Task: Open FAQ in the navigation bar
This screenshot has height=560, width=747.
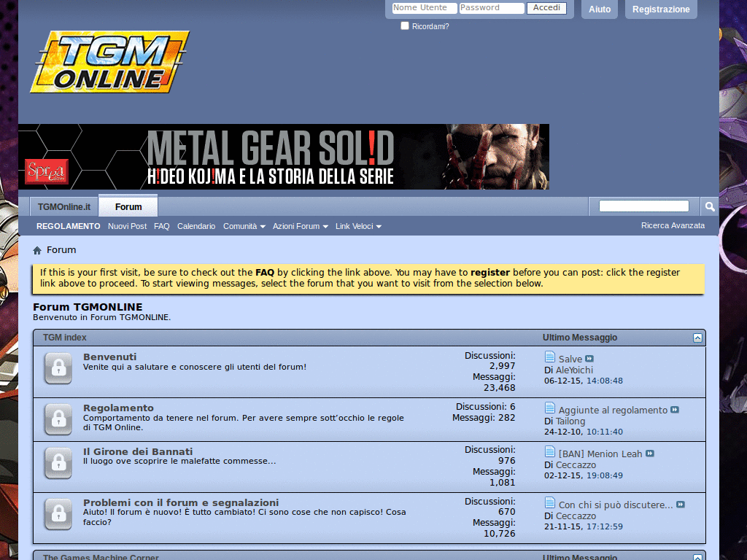Action: pyautogui.click(x=161, y=226)
